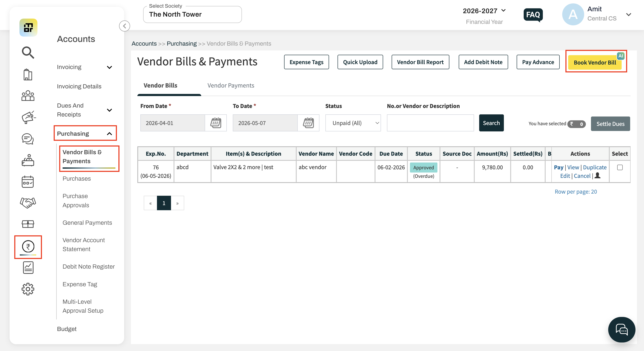Open the search magnifier icon in sidebar
Screen dimensions: 644x351
pos(28,52)
